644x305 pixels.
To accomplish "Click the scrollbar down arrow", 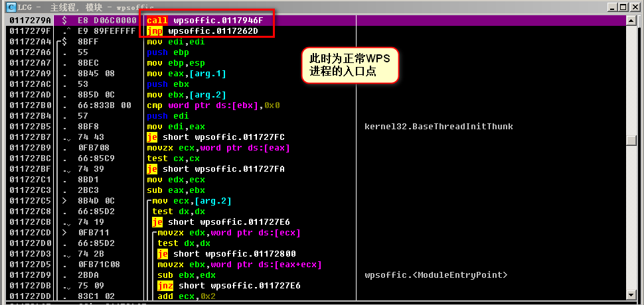I will pos(631,295).
